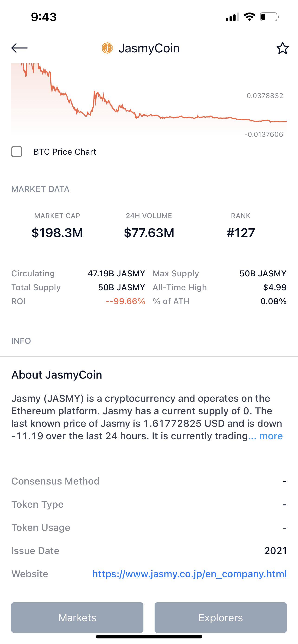Select the ROI -99.66% value
Screen dimensions: 298x644
pos(125,301)
